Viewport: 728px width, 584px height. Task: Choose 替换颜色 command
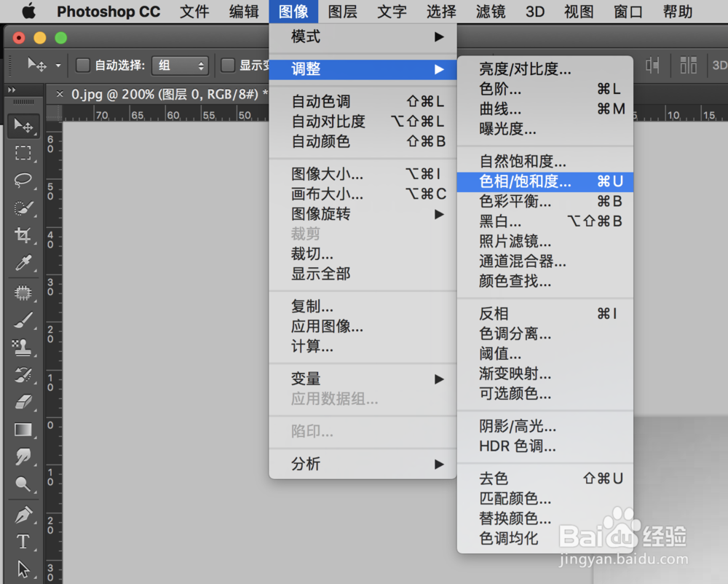[x=545, y=518]
